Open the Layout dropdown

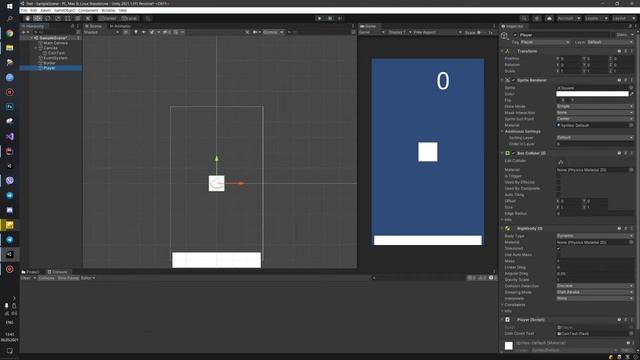point(623,18)
